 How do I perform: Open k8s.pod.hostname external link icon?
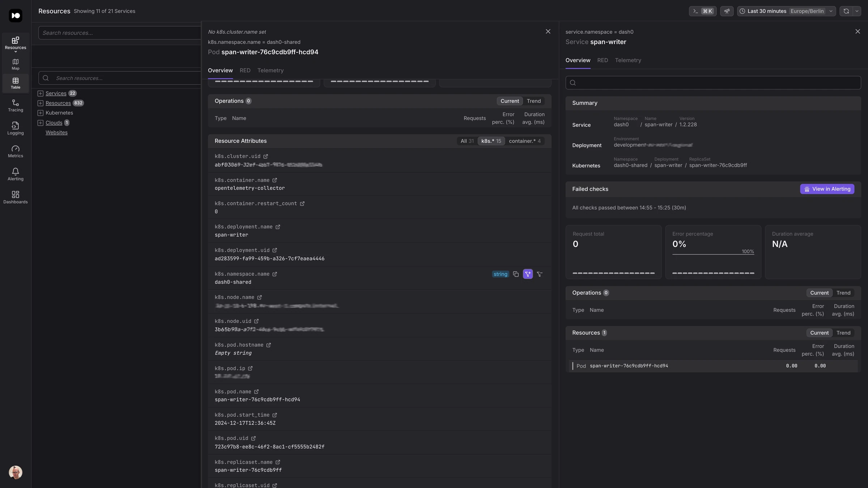coord(268,345)
